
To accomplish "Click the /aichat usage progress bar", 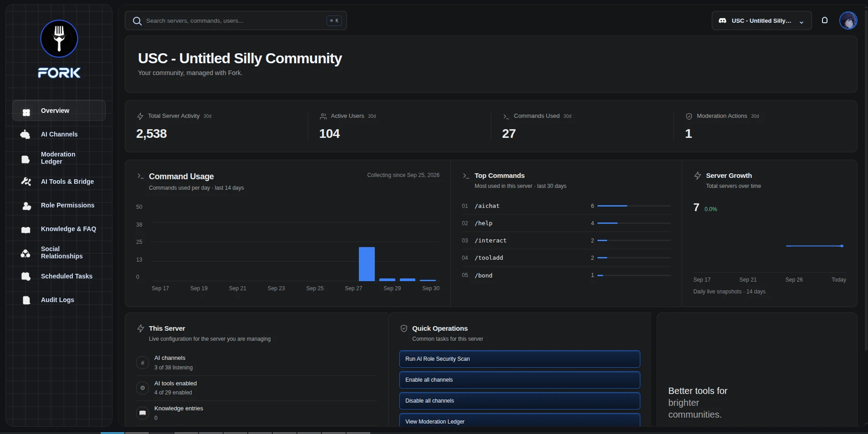I will [634, 206].
